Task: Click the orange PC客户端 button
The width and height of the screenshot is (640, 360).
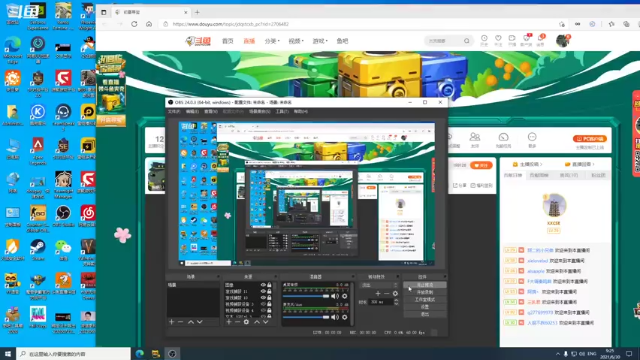Action: pos(590,139)
